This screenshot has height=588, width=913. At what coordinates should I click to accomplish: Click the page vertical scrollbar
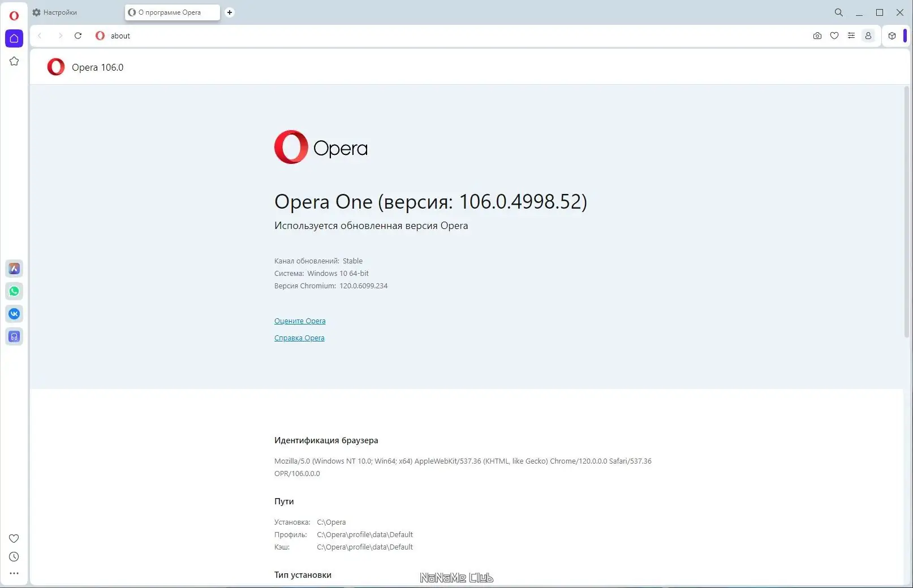click(906, 211)
